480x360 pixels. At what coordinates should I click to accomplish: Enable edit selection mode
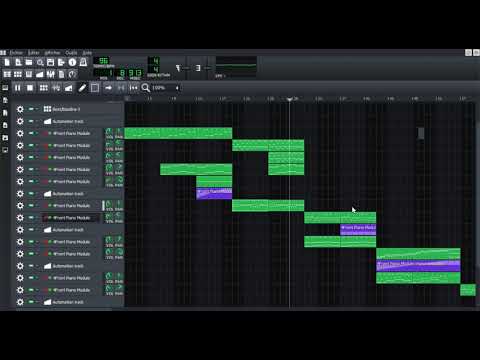[x=95, y=88]
